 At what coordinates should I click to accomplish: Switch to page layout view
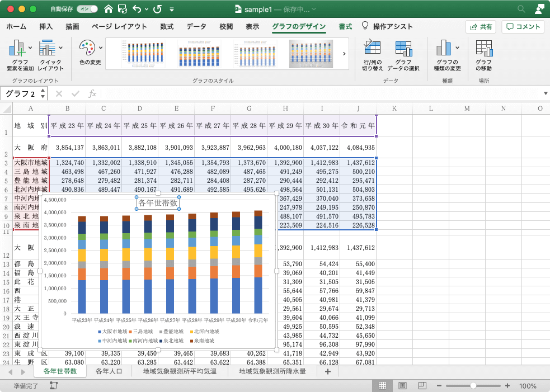(x=402, y=386)
